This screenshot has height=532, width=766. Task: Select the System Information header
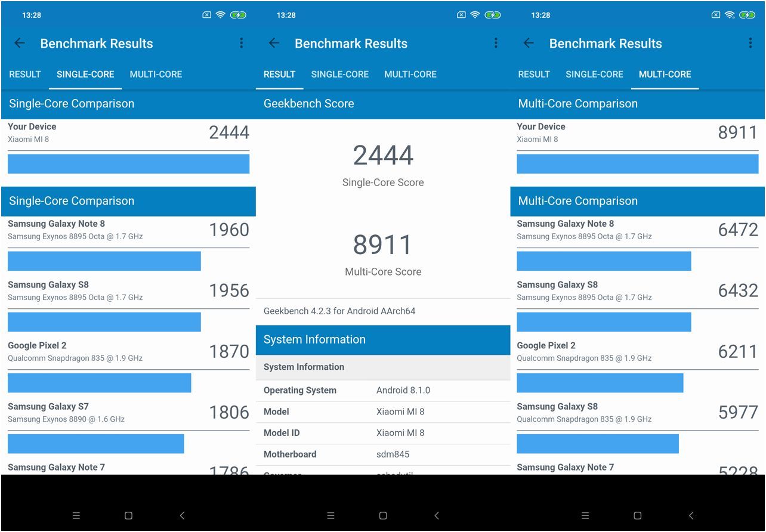pos(314,339)
